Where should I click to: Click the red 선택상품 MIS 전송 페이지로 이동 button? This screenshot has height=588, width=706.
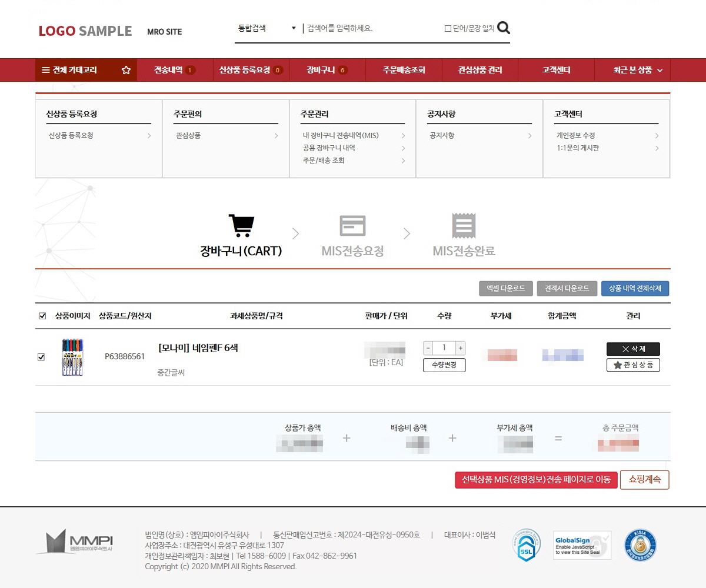point(536,480)
